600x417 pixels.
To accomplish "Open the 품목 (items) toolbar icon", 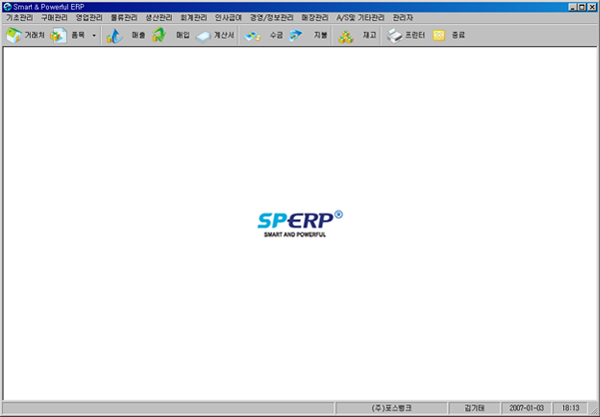I will pyautogui.click(x=59, y=35).
